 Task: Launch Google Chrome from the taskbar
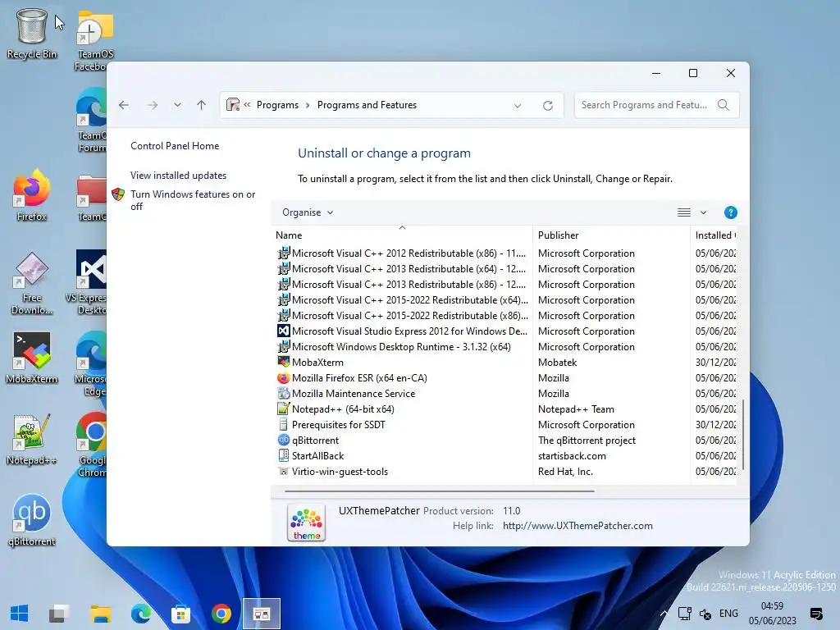click(221, 614)
